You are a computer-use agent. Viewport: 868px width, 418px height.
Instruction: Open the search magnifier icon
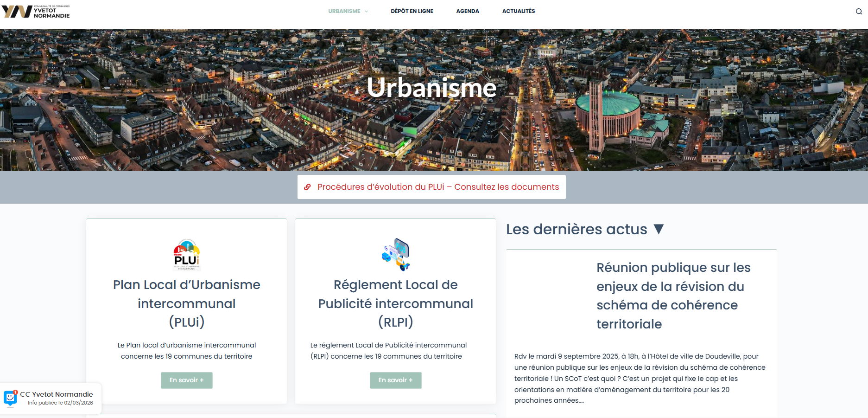pyautogui.click(x=859, y=12)
